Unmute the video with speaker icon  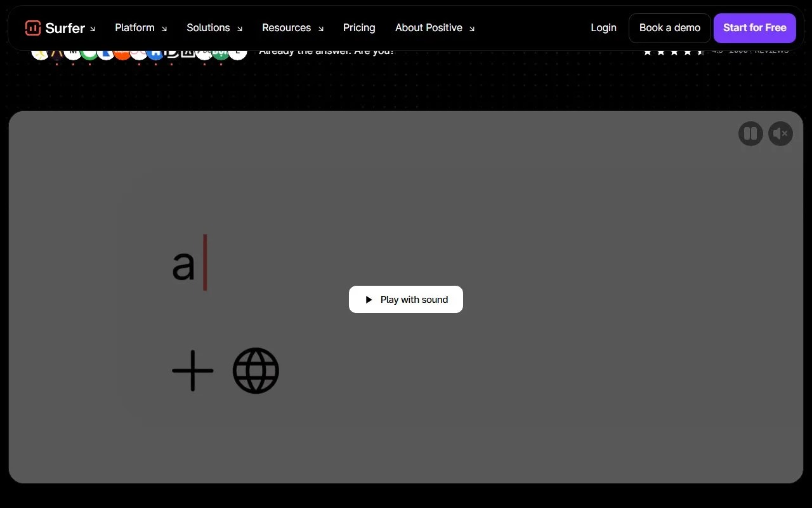(781, 133)
